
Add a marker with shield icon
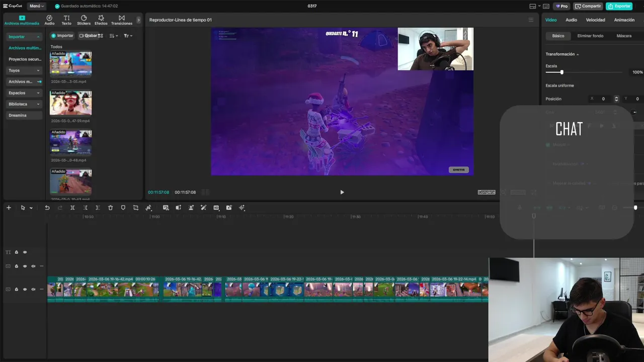[x=123, y=208]
